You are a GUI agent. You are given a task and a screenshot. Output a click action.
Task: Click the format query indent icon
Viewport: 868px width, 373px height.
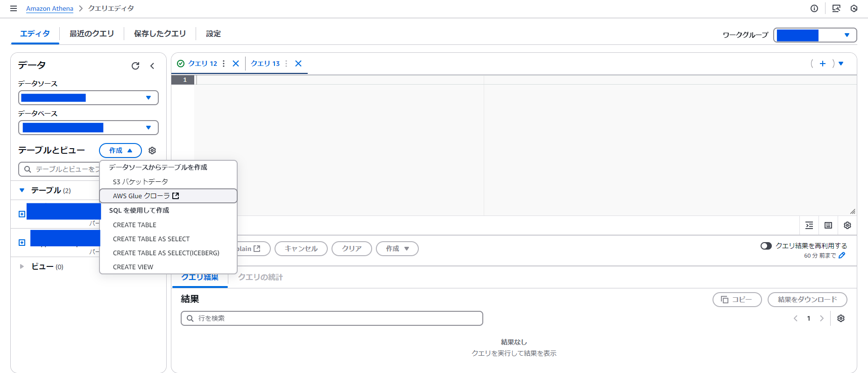tap(809, 225)
